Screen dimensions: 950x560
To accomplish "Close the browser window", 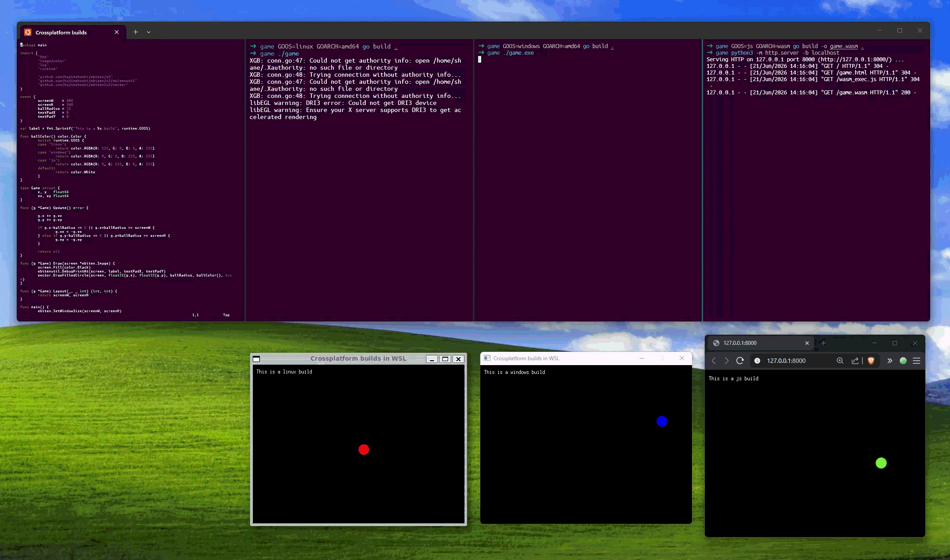I will (x=915, y=343).
